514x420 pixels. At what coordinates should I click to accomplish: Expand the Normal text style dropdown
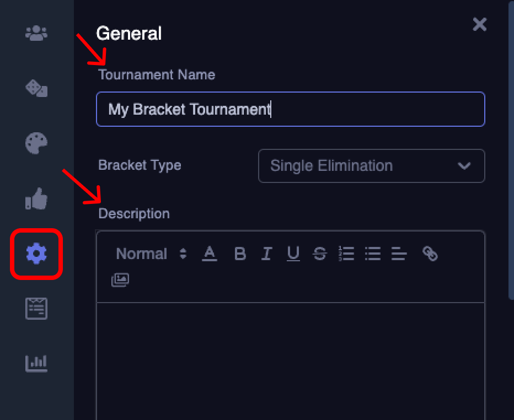(151, 254)
